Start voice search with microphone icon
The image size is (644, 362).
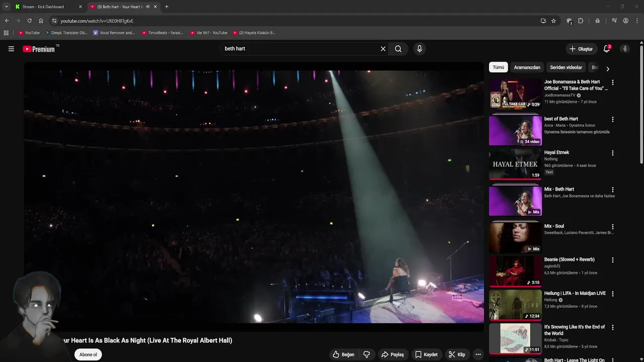pos(419,49)
